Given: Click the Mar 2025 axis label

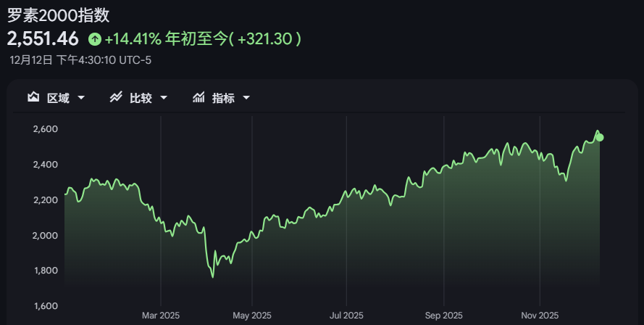Looking at the screenshot, I should pyautogui.click(x=161, y=316).
